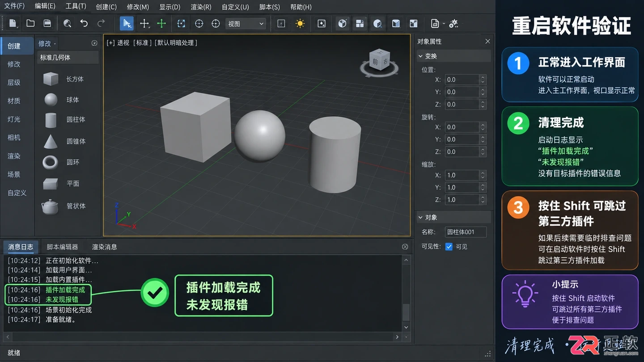Activate the arrow select tool
The height and width of the screenshot is (362, 644).
(127, 23)
